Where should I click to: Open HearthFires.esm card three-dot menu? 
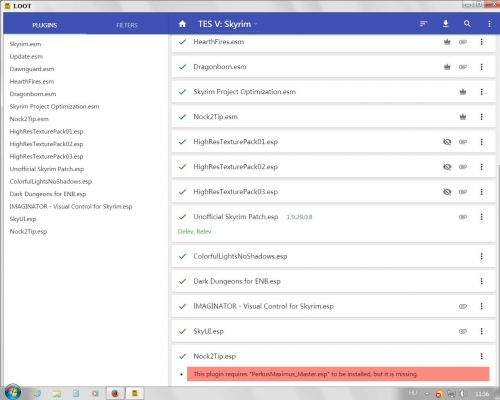tap(481, 42)
